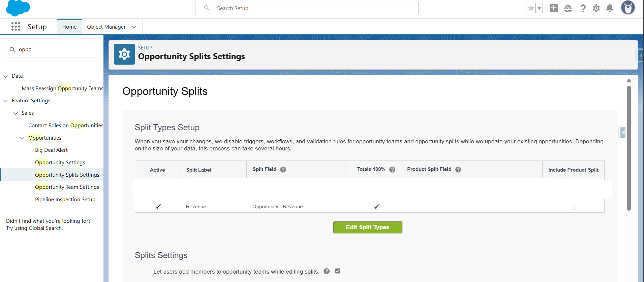Click the Active column header
This screenshot has width=644, height=282.
[157, 170]
